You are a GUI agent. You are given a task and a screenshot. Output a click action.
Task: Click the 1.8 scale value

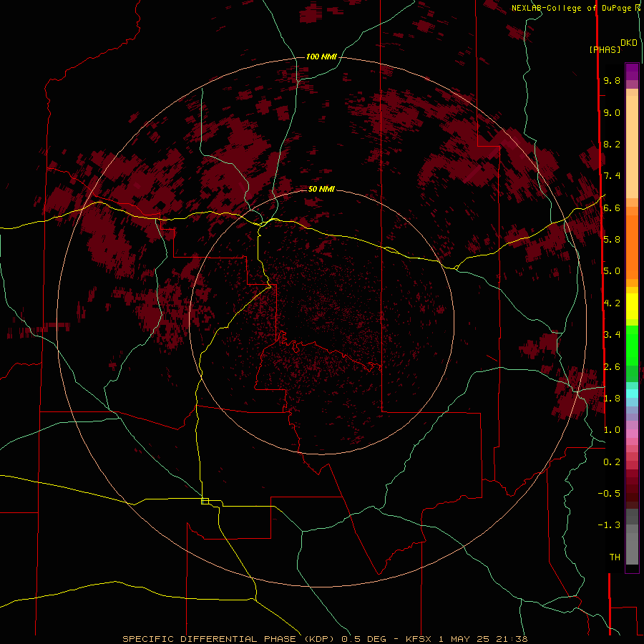tap(612, 399)
